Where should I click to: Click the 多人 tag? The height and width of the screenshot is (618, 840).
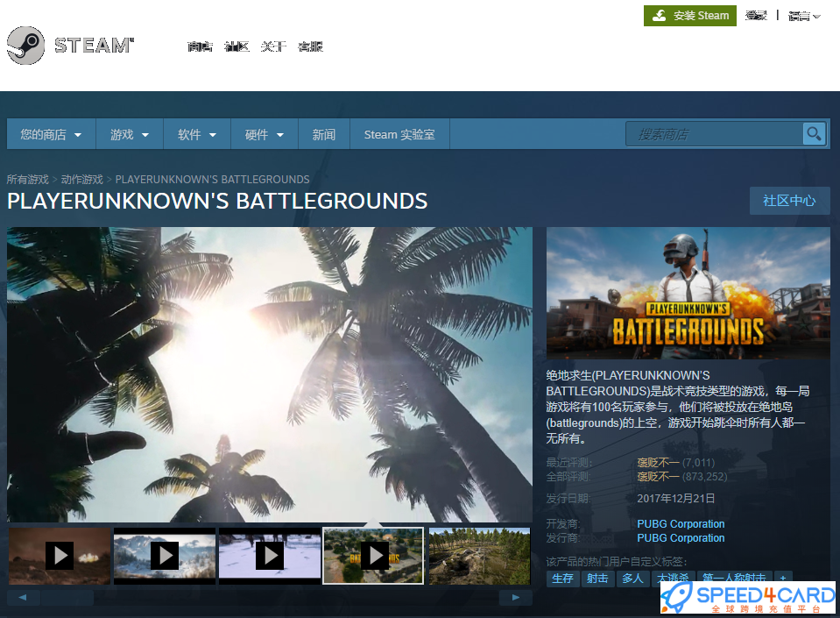tap(632, 579)
